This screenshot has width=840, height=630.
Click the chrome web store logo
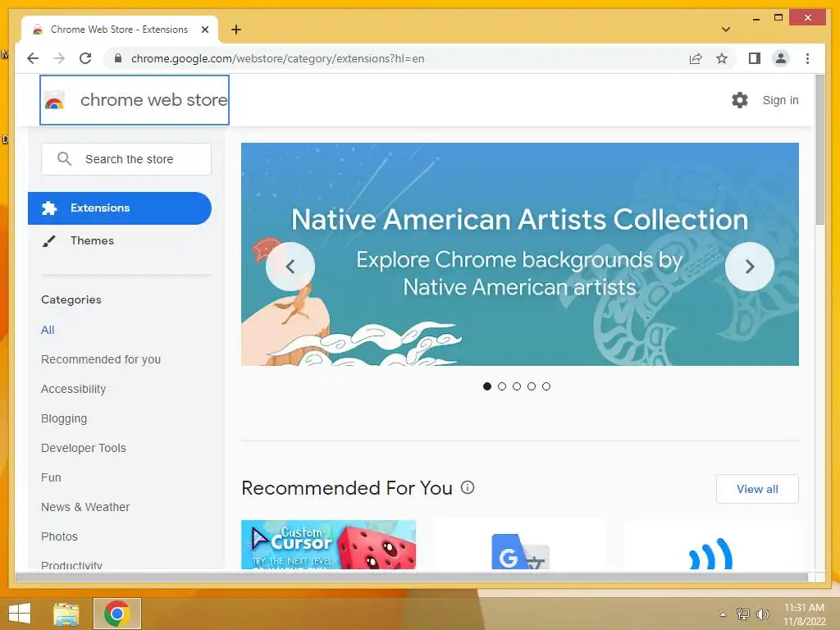click(x=135, y=100)
